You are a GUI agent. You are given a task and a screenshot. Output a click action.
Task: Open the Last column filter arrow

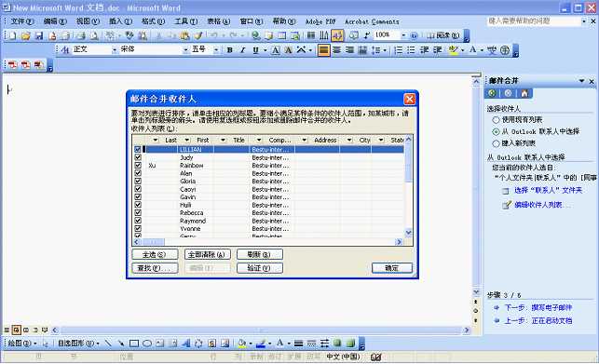pos(155,141)
